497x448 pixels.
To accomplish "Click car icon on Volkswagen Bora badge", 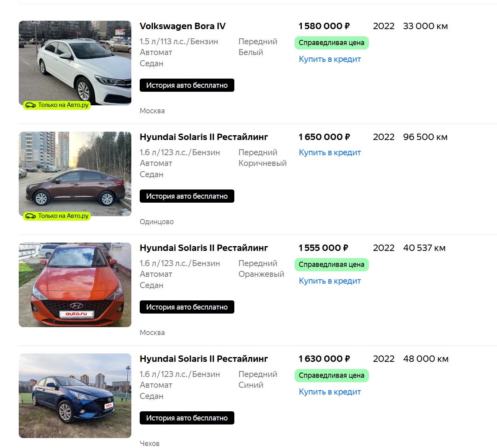I will point(30,105).
